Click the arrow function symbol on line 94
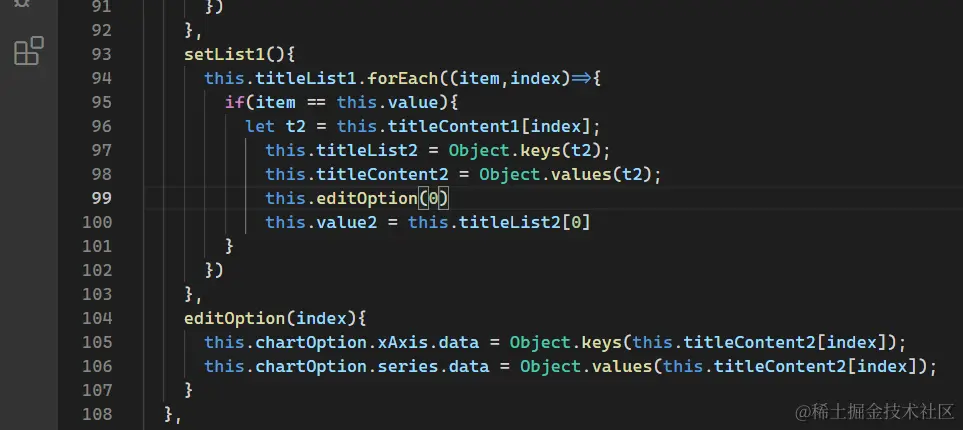The height and width of the screenshot is (430, 963). point(583,78)
